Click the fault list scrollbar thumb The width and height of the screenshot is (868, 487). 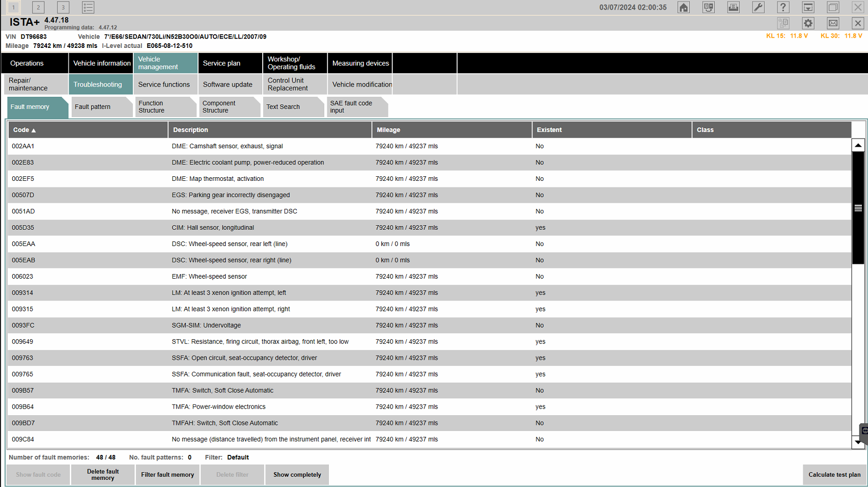[x=858, y=208]
